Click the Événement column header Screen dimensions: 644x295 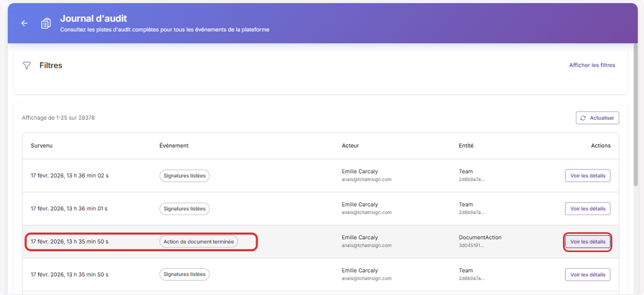tap(174, 145)
